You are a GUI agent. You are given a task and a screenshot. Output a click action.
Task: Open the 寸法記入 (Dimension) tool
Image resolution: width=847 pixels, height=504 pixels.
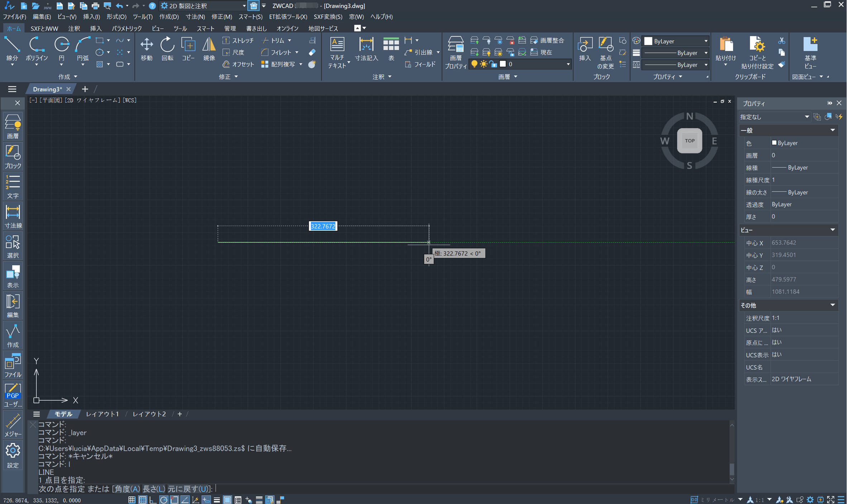(366, 49)
